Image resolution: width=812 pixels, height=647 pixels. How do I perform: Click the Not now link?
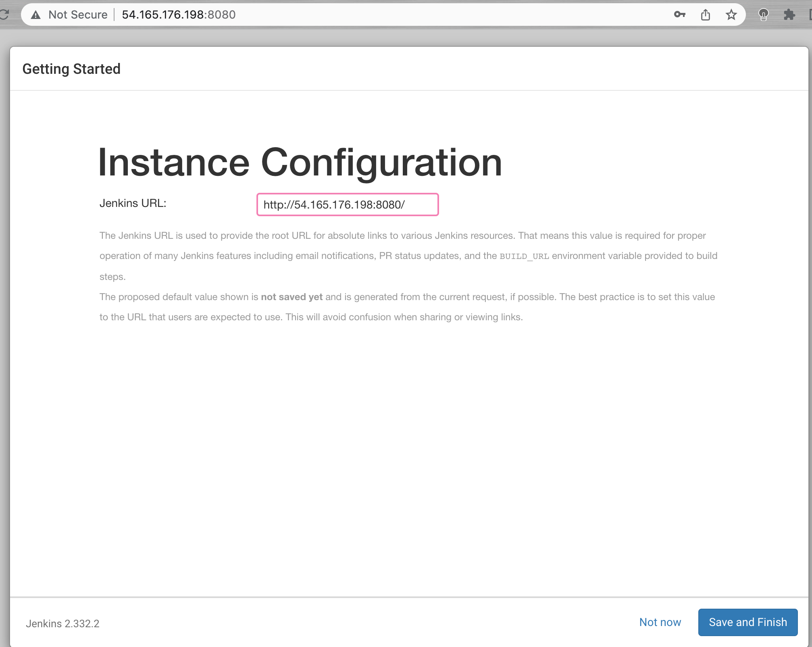click(x=660, y=622)
